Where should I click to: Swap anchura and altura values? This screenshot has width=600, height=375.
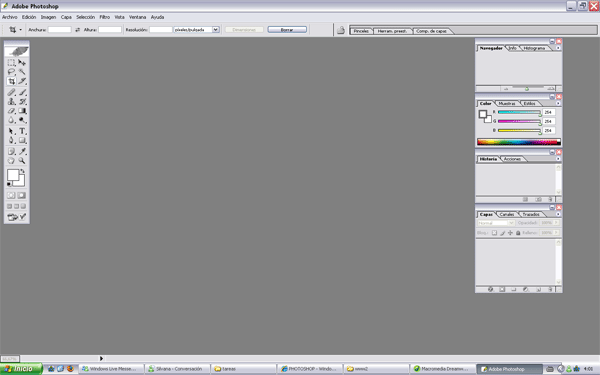pyautogui.click(x=78, y=30)
